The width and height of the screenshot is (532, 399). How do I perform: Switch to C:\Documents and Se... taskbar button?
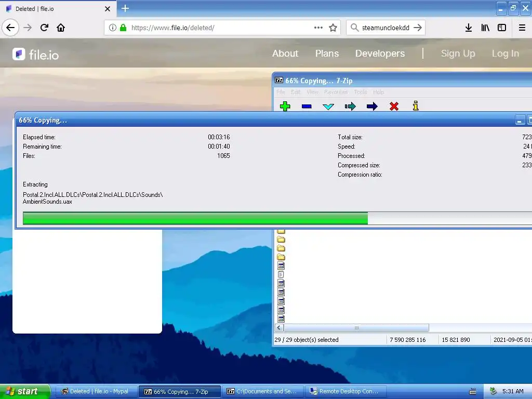pyautogui.click(x=263, y=391)
